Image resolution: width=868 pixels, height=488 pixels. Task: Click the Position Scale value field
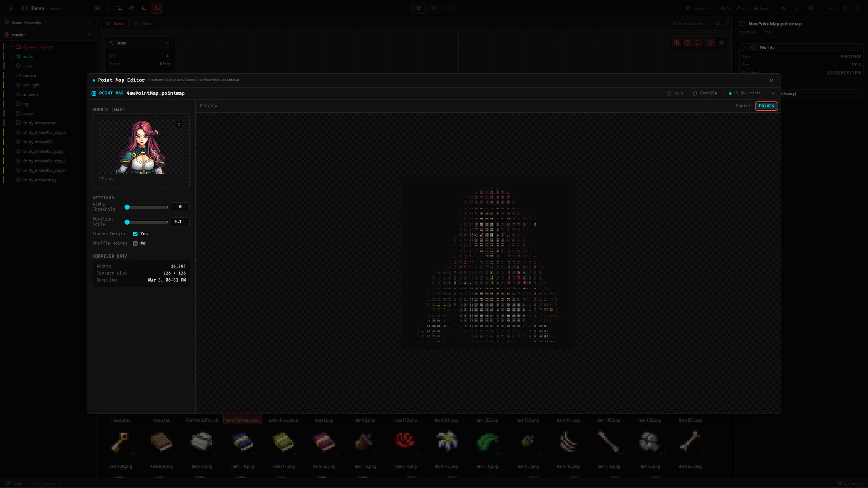[x=180, y=222]
